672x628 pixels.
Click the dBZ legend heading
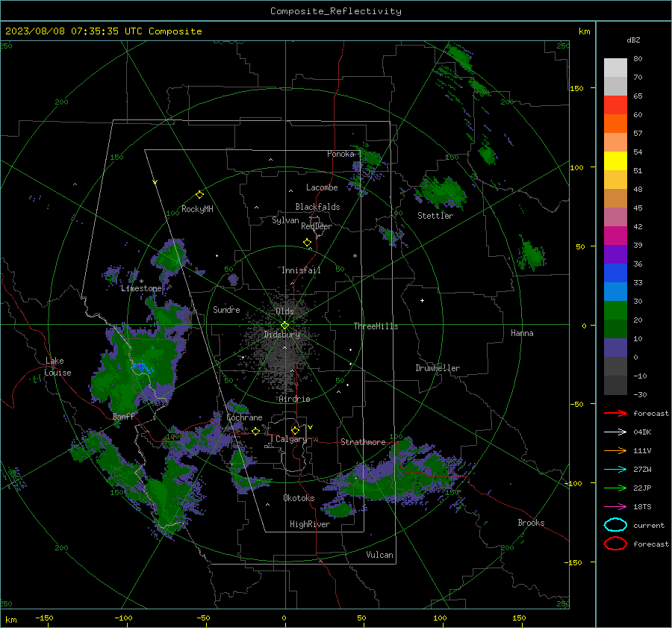(633, 40)
